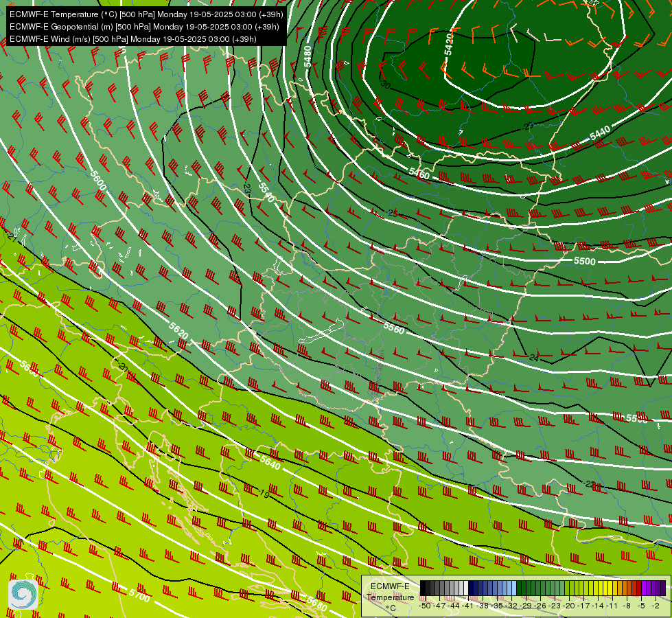Click the -50 legend scale value

click(425, 606)
